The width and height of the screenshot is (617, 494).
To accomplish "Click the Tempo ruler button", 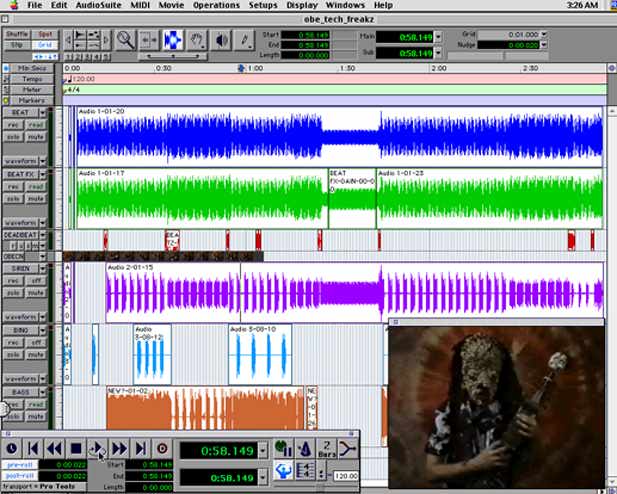I will click(x=31, y=79).
